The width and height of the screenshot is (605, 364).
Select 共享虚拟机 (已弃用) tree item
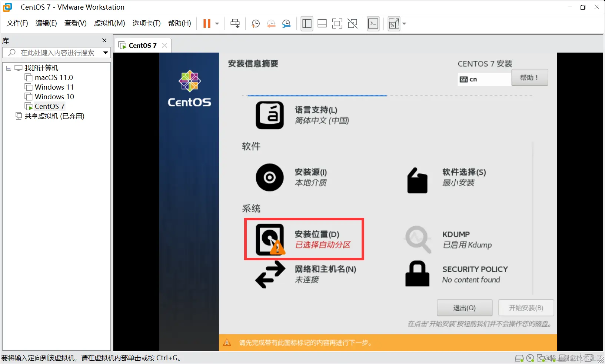coord(54,116)
